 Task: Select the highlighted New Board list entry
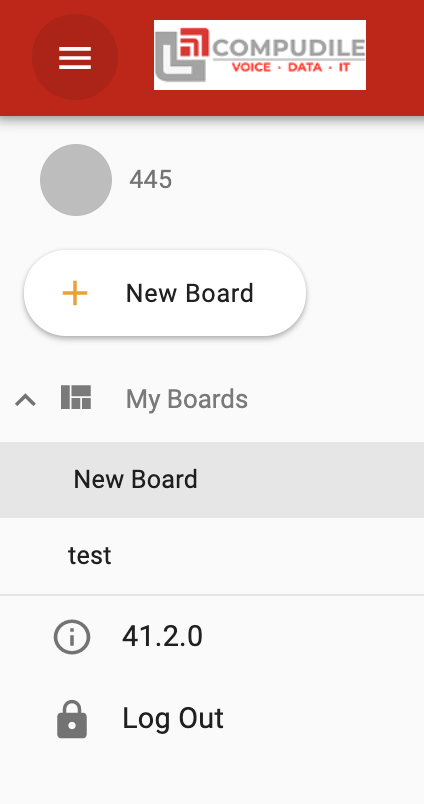click(x=212, y=480)
